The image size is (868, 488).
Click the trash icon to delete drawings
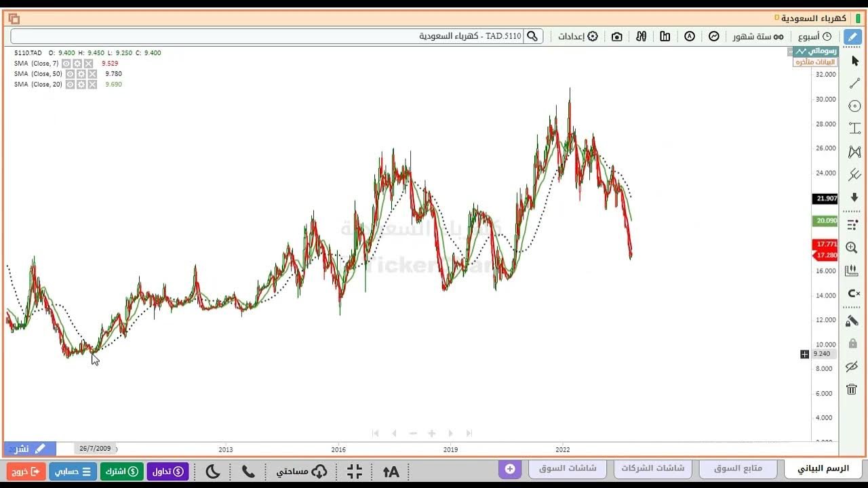pyautogui.click(x=852, y=389)
